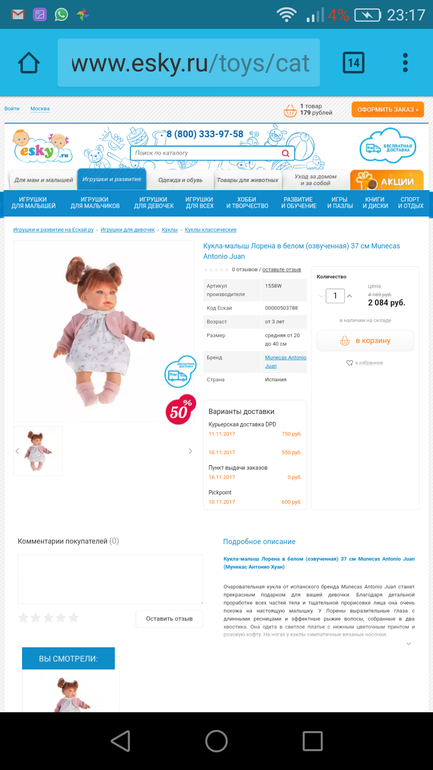Image resolution: width=433 pixels, height=770 pixels.
Task: Click the shopping basket icon in header
Action: click(x=290, y=110)
